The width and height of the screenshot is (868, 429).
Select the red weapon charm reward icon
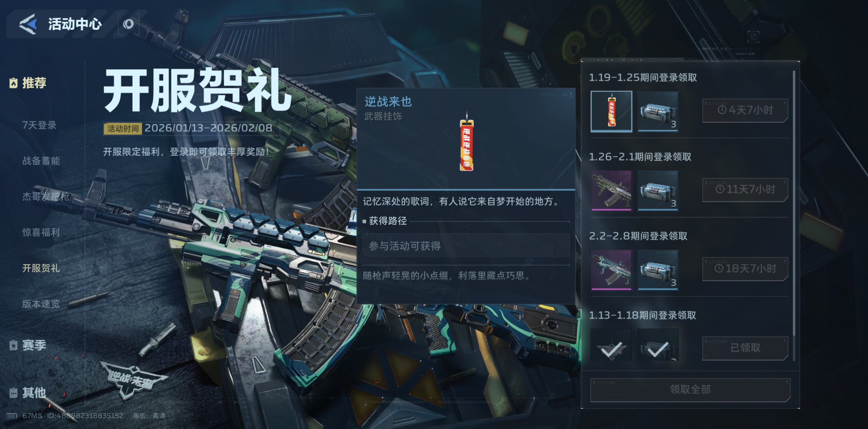point(611,111)
